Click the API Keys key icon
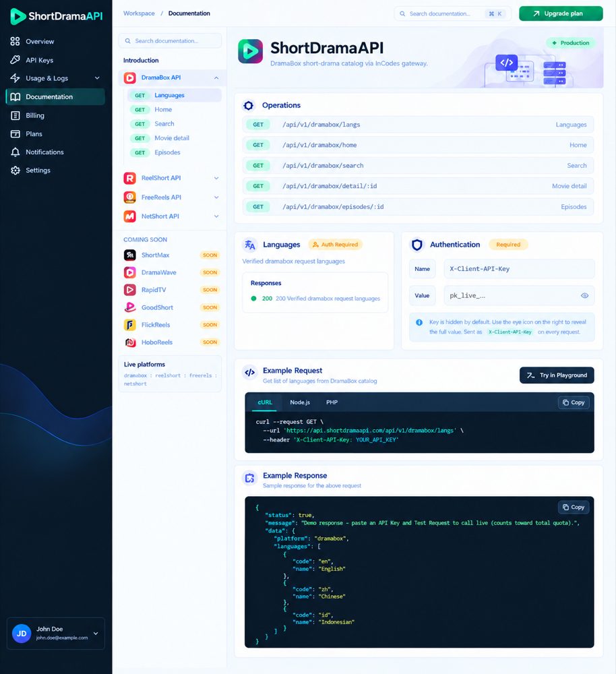The image size is (616, 674). tap(15, 60)
